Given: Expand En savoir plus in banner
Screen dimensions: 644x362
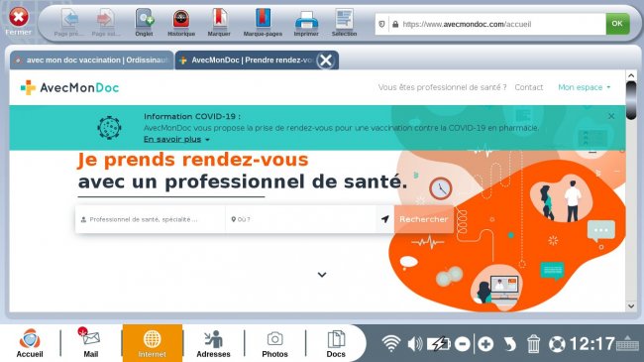Looking at the screenshot, I should [176, 140].
